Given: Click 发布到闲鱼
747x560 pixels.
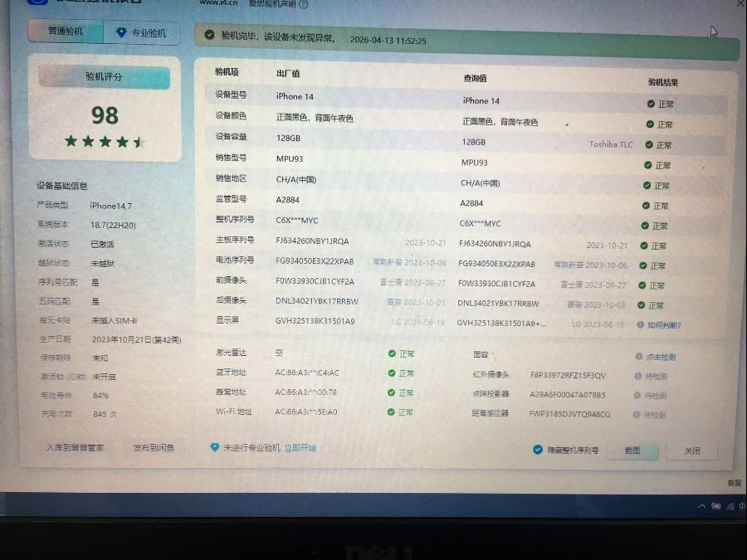Looking at the screenshot, I should pyautogui.click(x=154, y=448).
